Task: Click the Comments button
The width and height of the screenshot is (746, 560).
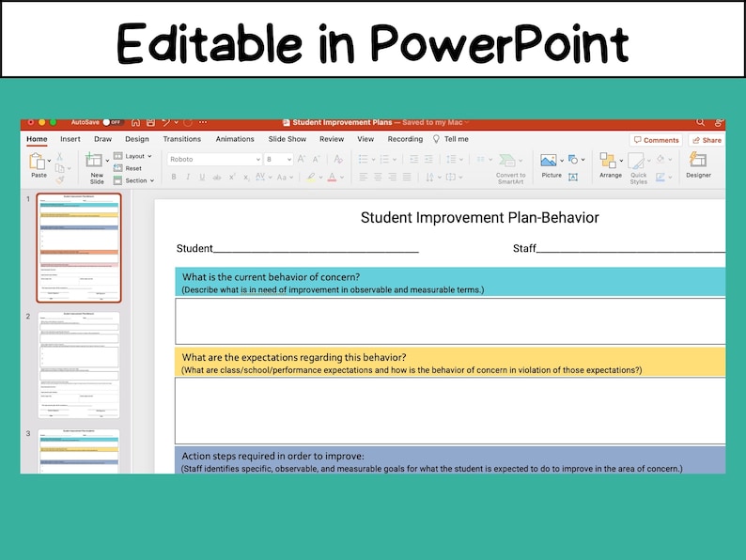Action: click(x=656, y=140)
